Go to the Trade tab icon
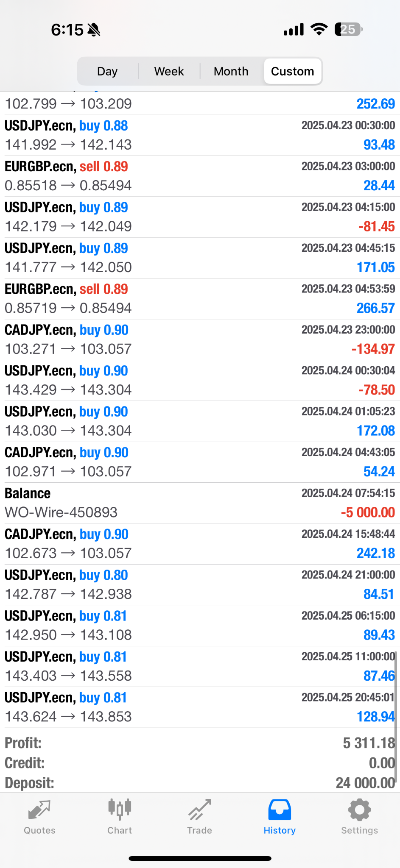Screen dimensions: 400x868 pos(199,810)
